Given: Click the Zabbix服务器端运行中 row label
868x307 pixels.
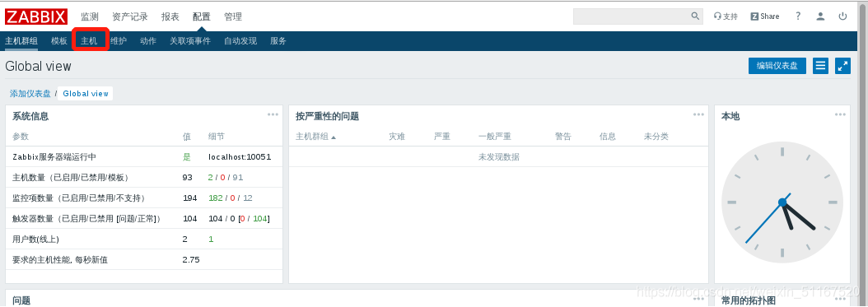Looking at the screenshot, I should pos(55,156).
